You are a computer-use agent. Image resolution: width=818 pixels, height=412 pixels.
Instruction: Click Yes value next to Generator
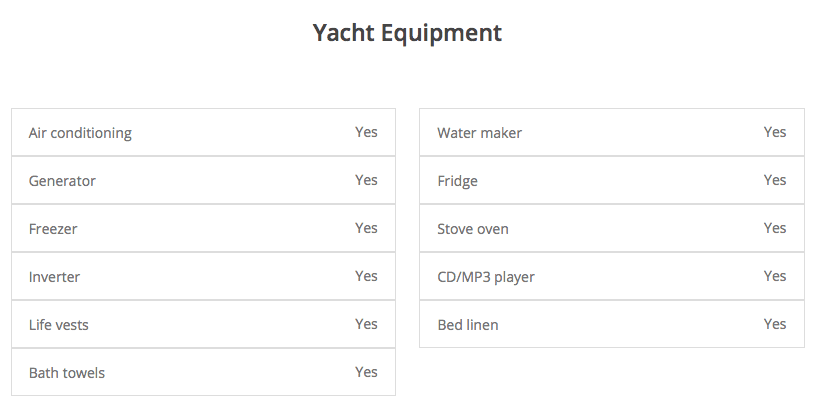[x=366, y=180]
